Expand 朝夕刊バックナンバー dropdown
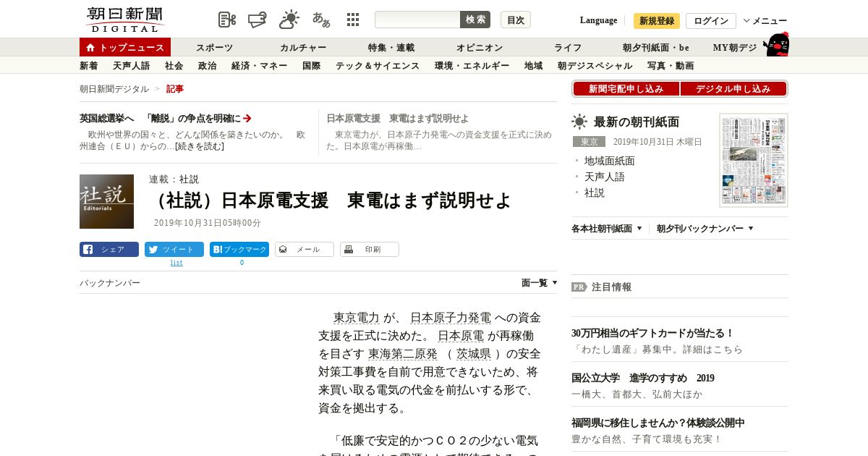868x456 pixels. tap(705, 229)
